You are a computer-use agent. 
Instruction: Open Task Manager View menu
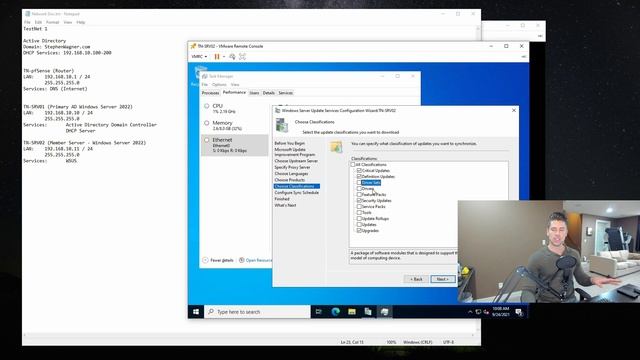[235, 84]
